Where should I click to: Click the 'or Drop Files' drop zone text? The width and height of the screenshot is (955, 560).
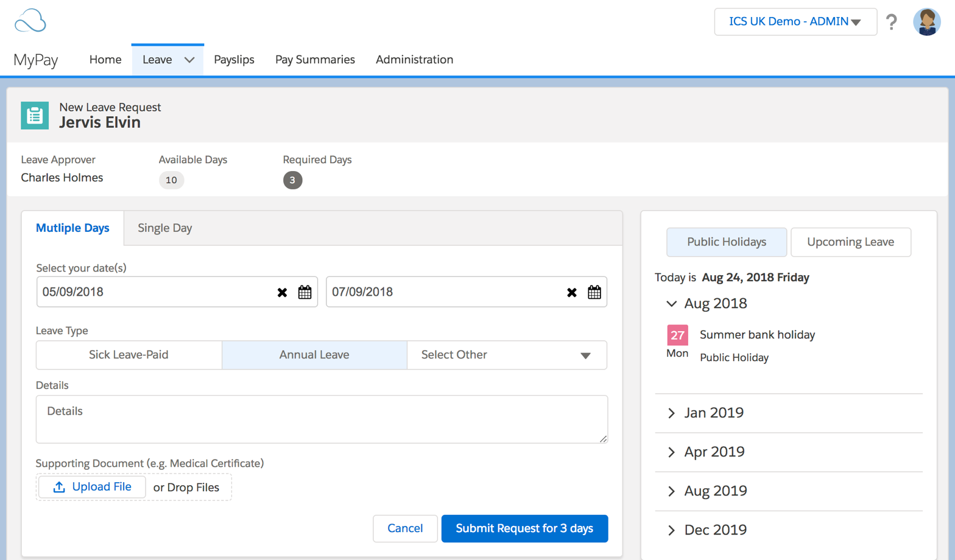pyautogui.click(x=186, y=488)
